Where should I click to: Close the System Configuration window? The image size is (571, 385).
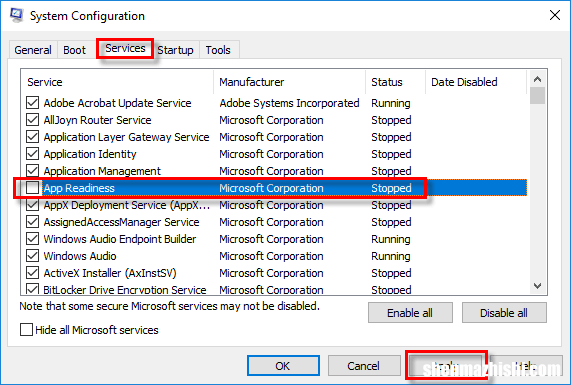555,15
